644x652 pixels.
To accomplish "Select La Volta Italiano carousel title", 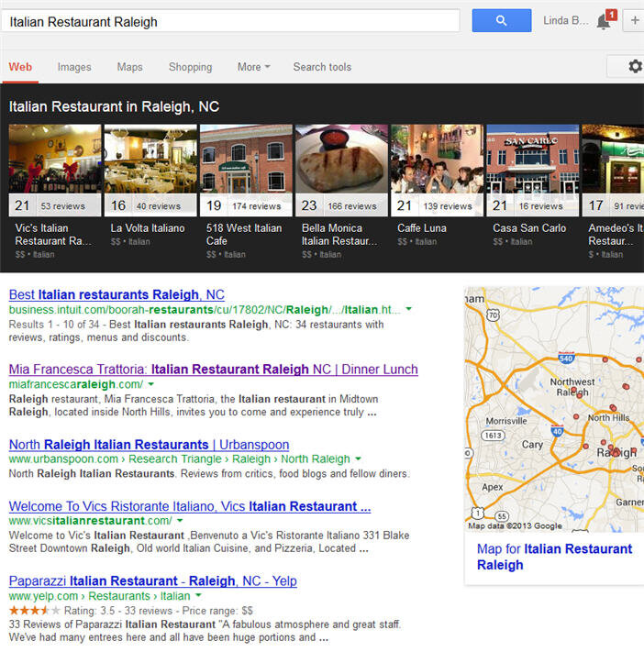I will coord(148,228).
